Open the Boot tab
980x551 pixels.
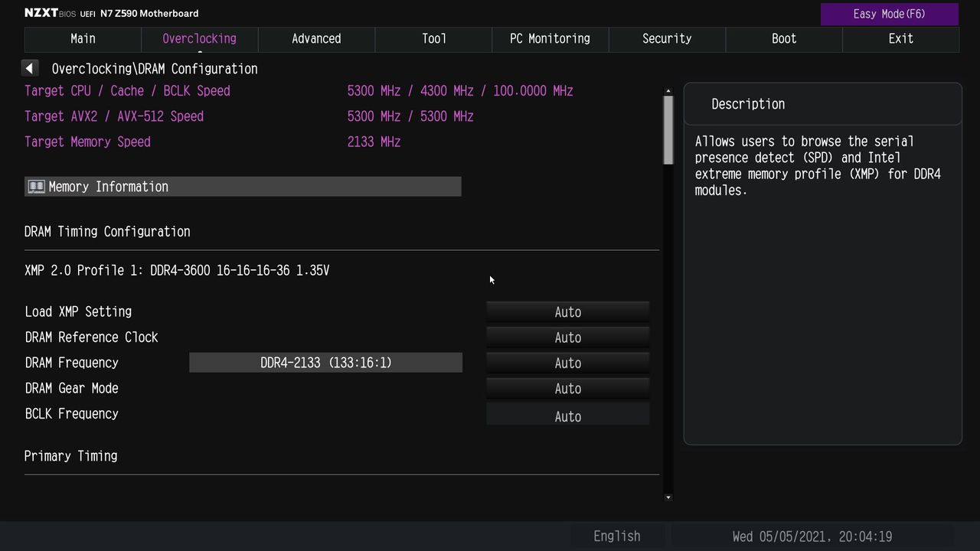(784, 39)
